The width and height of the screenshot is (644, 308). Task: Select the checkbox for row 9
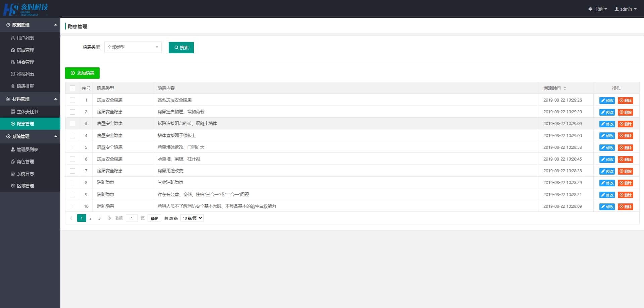(x=72, y=194)
